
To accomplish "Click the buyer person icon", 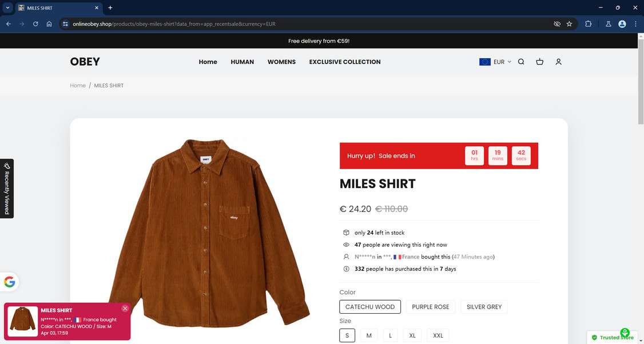I will coord(346,257).
